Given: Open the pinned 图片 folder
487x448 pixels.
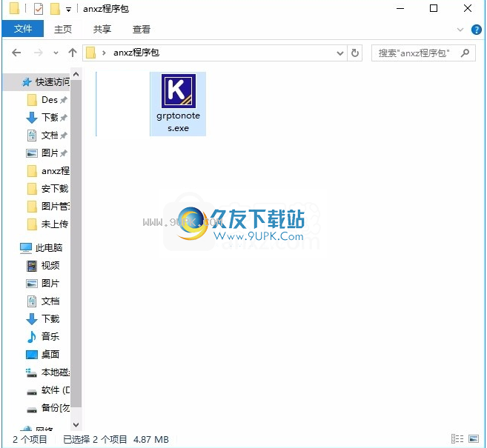Looking at the screenshot, I should [47, 153].
